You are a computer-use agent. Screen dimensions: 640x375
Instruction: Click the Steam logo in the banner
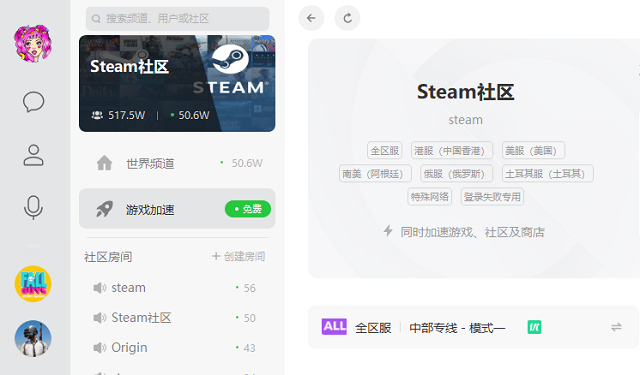click(x=230, y=58)
